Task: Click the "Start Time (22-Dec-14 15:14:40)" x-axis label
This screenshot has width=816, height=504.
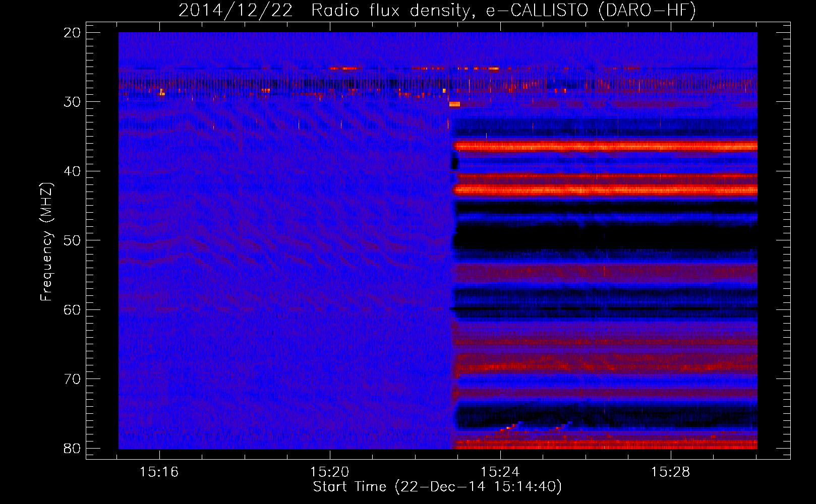Action: (437, 487)
